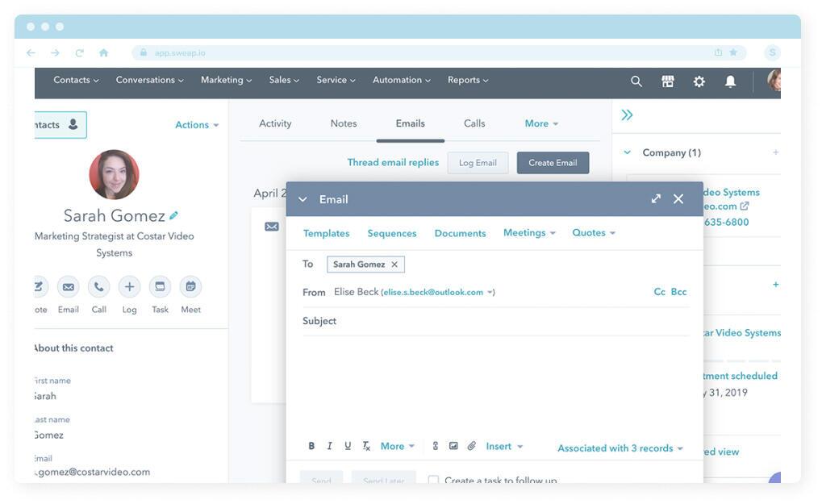822x504 pixels.
Task: Open the marketplace store icon
Action: click(x=668, y=81)
